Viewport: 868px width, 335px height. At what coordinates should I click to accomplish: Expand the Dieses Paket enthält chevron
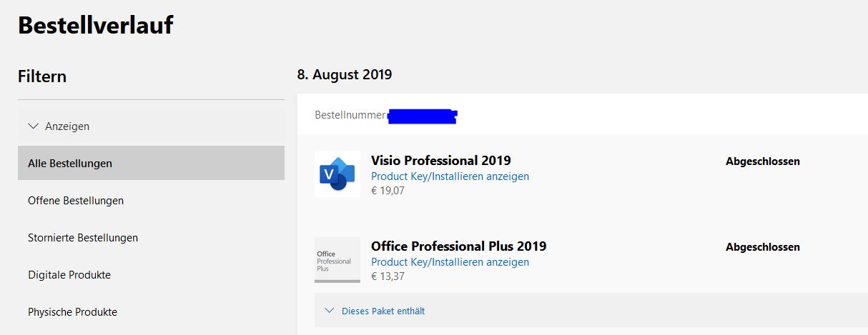329,311
